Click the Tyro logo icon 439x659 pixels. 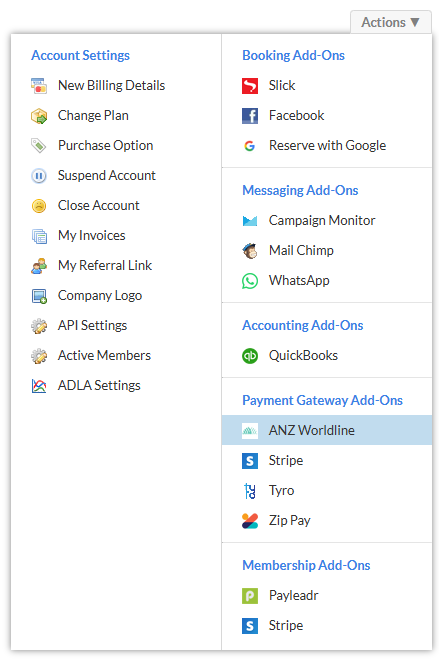pos(250,490)
